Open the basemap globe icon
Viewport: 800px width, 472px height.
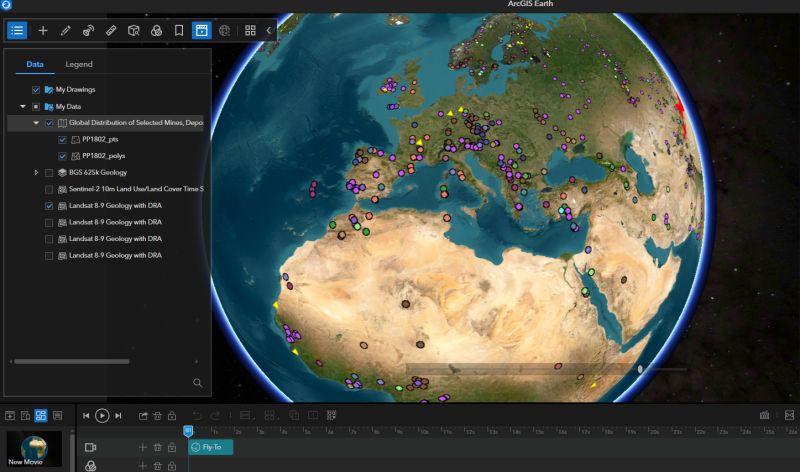[x=224, y=31]
